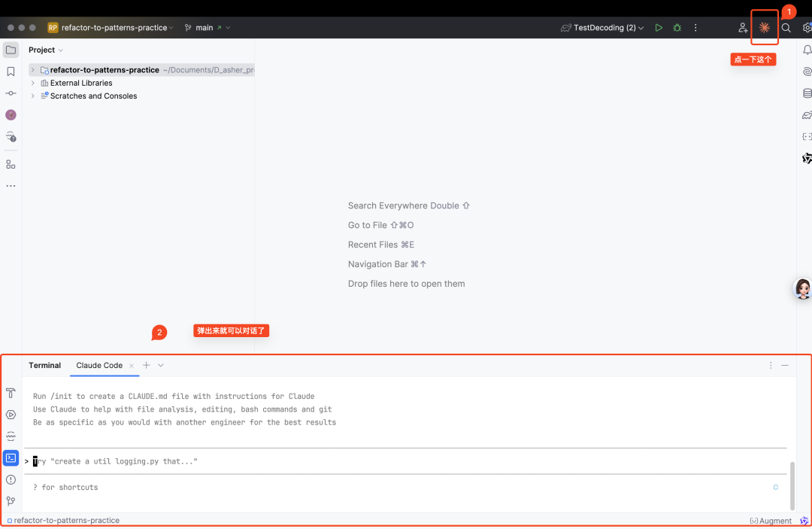The height and width of the screenshot is (529, 812).
Task: Select refactor-to-patterns-practice root folder row
Action: point(141,70)
